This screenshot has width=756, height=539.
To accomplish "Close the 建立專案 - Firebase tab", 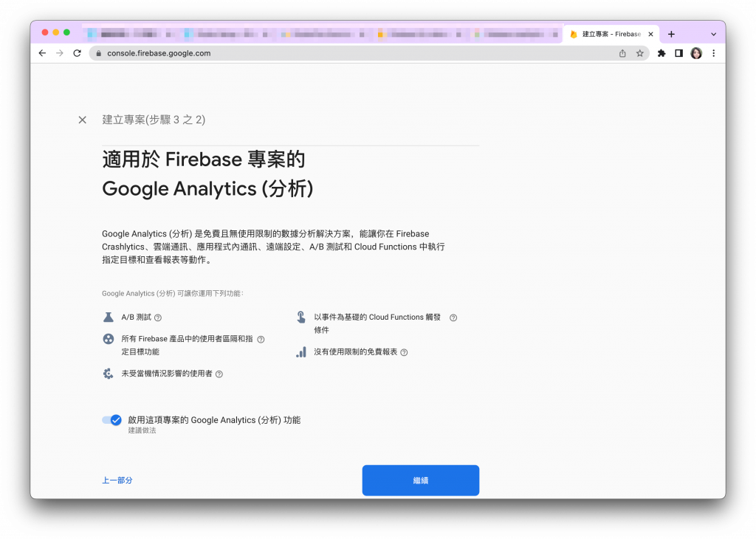I will point(650,34).
